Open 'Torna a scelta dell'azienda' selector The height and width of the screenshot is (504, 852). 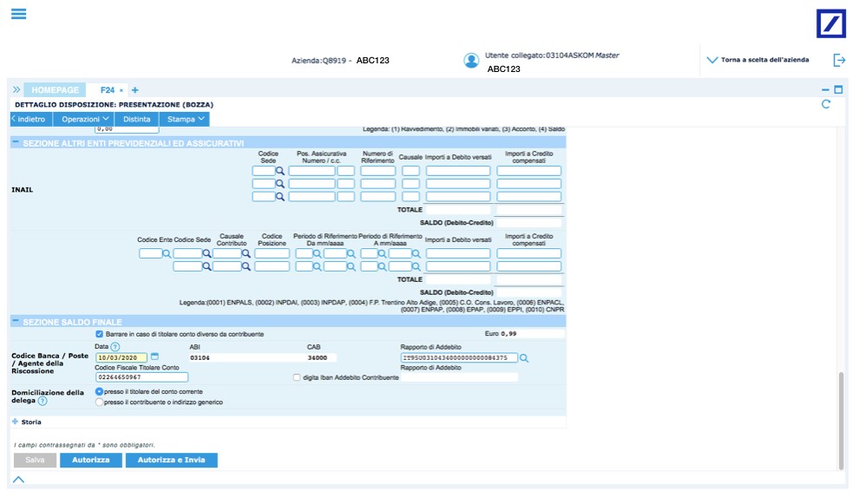[x=758, y=60]
